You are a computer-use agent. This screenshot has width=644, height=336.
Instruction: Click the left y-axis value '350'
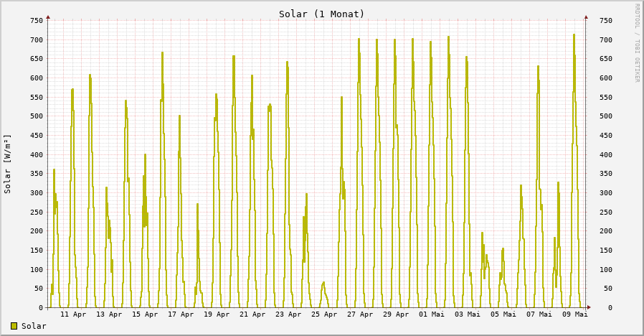(x=37, y=174)
